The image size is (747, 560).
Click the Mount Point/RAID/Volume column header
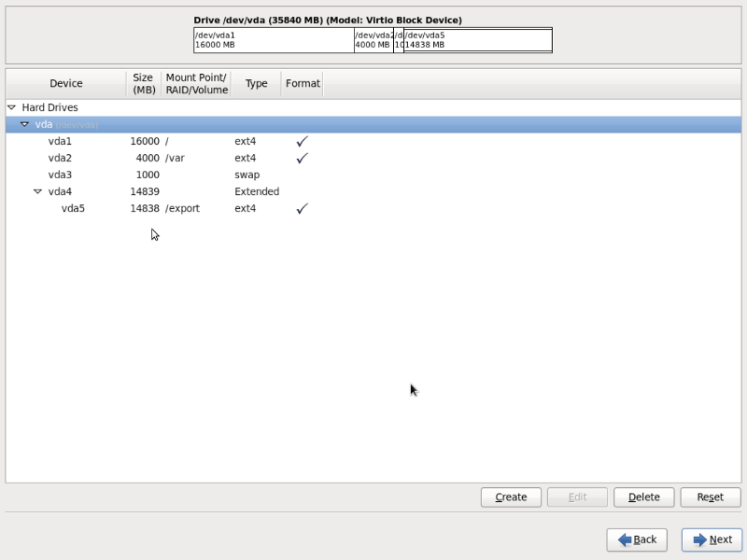pyautogui.click(x=196, y=83)
